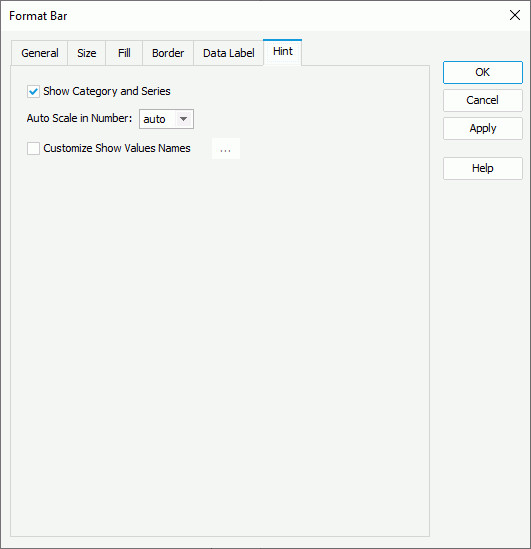
Task: Select the Hint tab
Action: (282, 52)
